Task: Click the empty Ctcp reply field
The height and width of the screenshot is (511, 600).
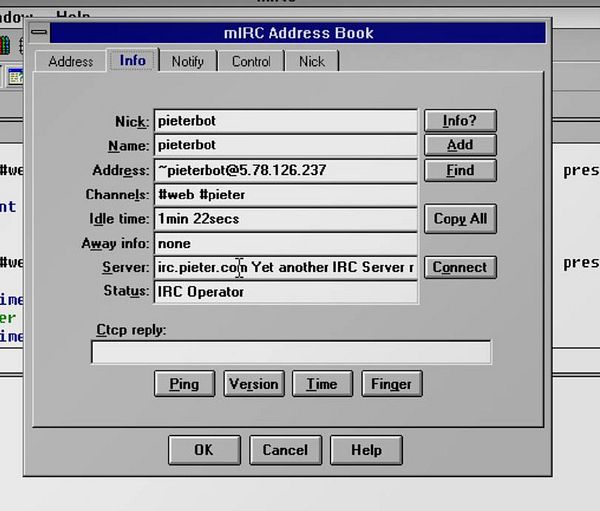Action: coord(291,352)
